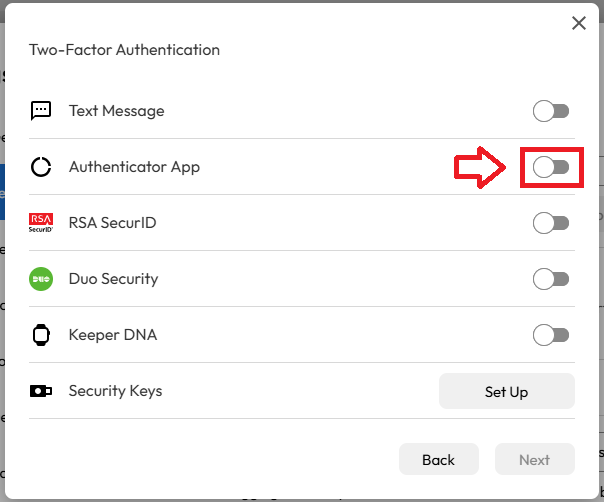604x502 pixels.
Task: Go back with the Back button
Action: (x=438, y=460)
